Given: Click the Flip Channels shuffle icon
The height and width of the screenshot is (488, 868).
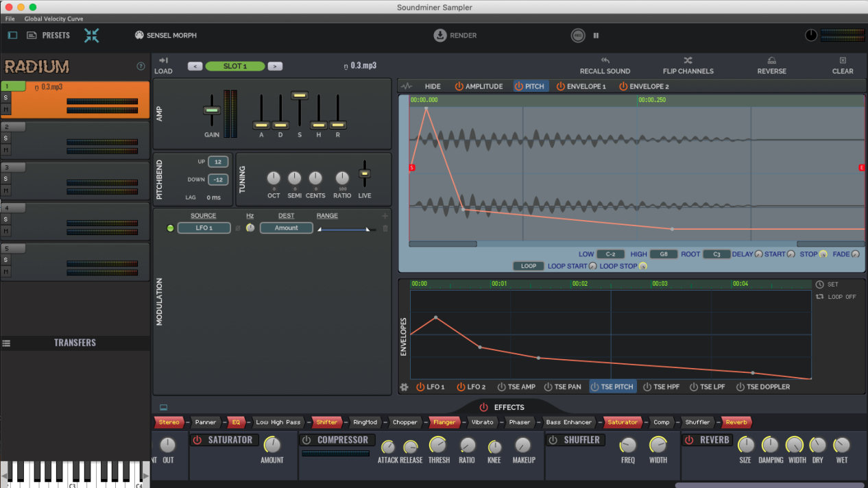Looking at the screenshot, I should (688, 60).
